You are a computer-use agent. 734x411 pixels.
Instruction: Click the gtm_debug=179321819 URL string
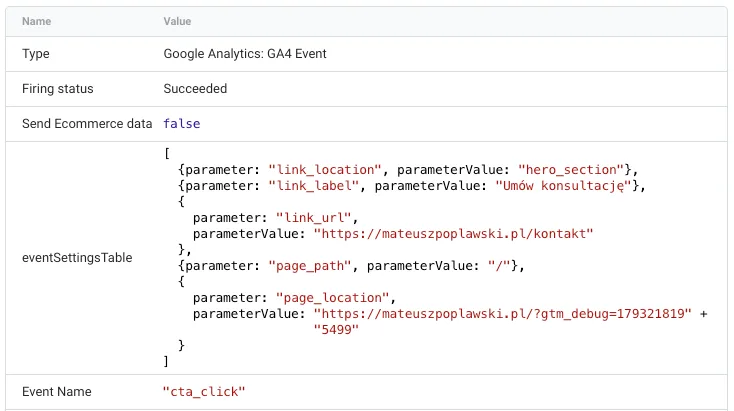point(502,314)
